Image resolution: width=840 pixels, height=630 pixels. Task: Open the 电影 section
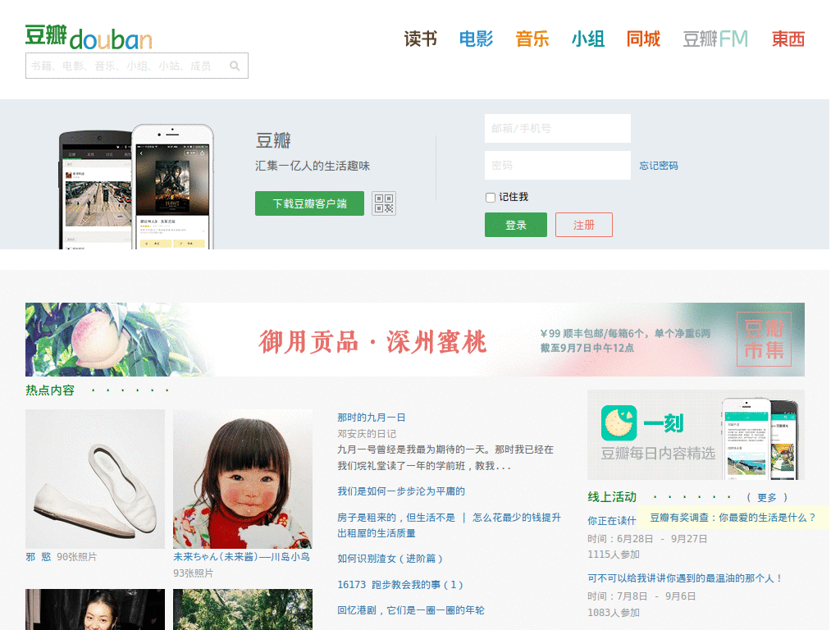[477, 39]
